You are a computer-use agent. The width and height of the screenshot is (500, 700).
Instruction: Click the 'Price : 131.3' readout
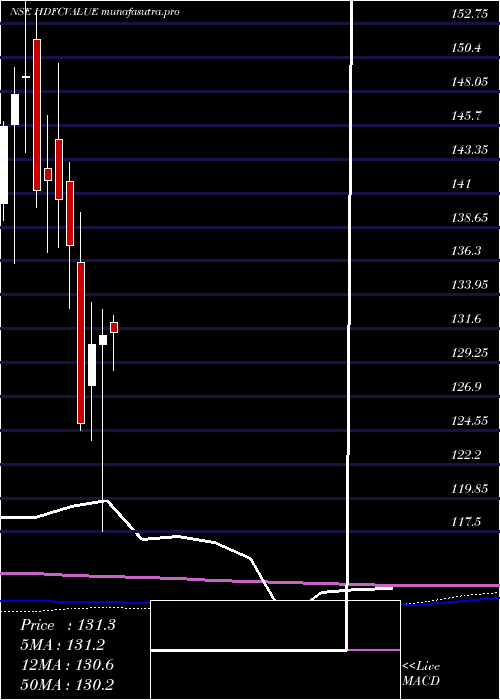pyautogui.click(x=68, y=625)
